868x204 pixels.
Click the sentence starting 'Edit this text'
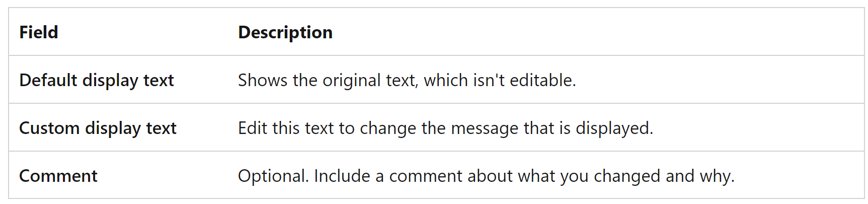pos(445,128)
